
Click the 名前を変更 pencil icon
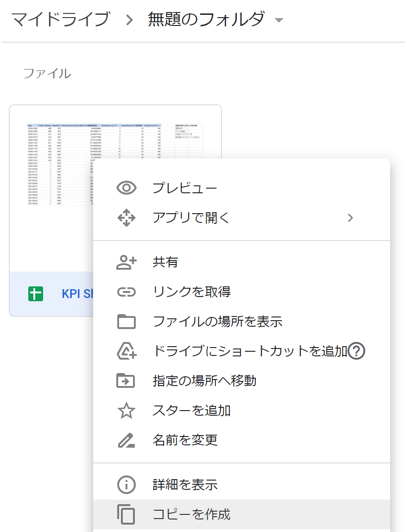[x=126, y=440]
